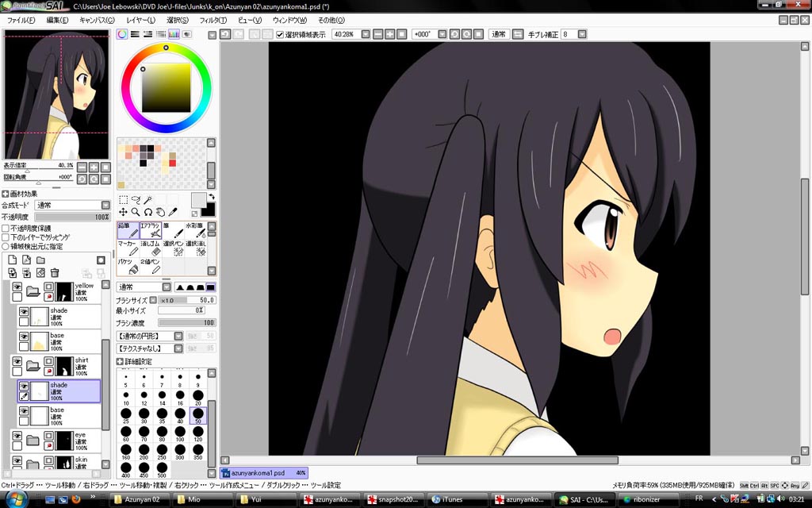
Task: Select the move tool
Action: click(x=123, y=211)
